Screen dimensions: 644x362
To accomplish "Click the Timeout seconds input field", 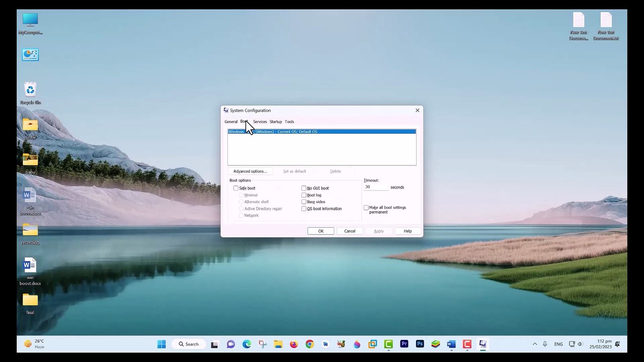I will pos(376,187).
